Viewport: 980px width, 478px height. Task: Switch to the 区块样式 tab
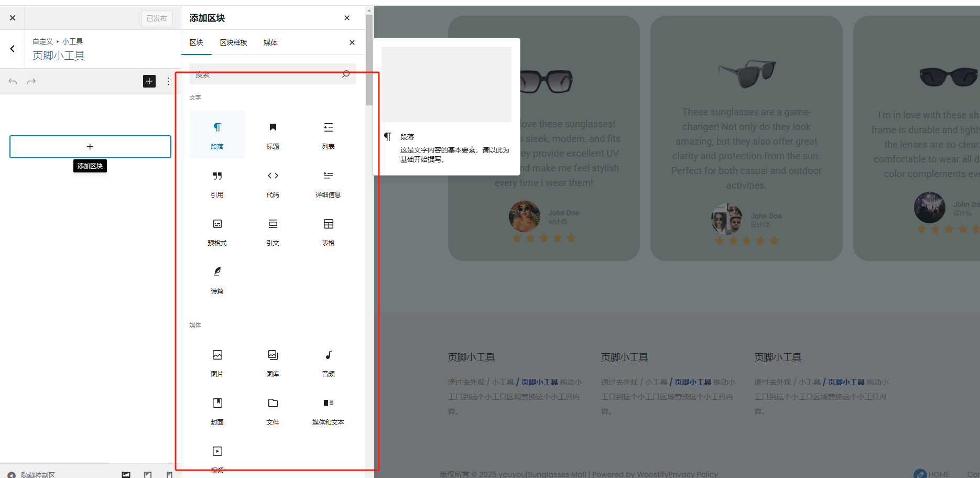(234, 42)
